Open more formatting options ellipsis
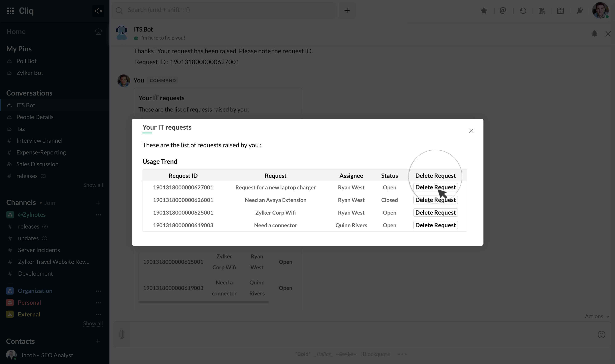This screenshot has width=615, height=364. tap(402, 354)
